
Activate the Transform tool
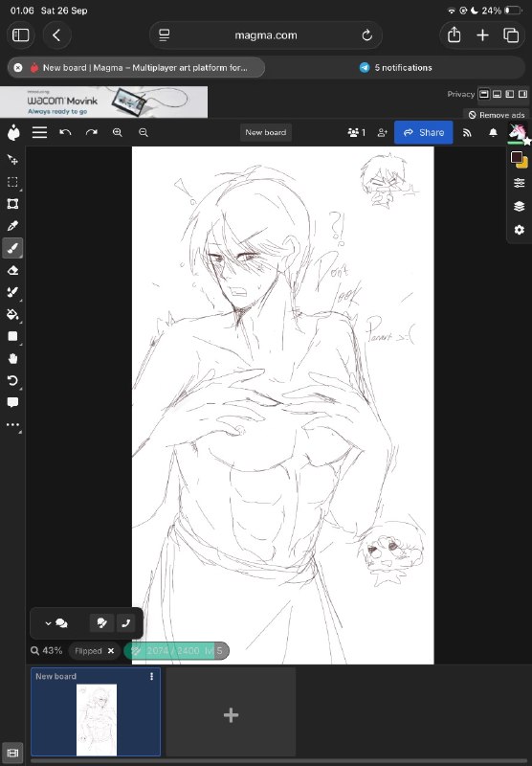point(12,204)
